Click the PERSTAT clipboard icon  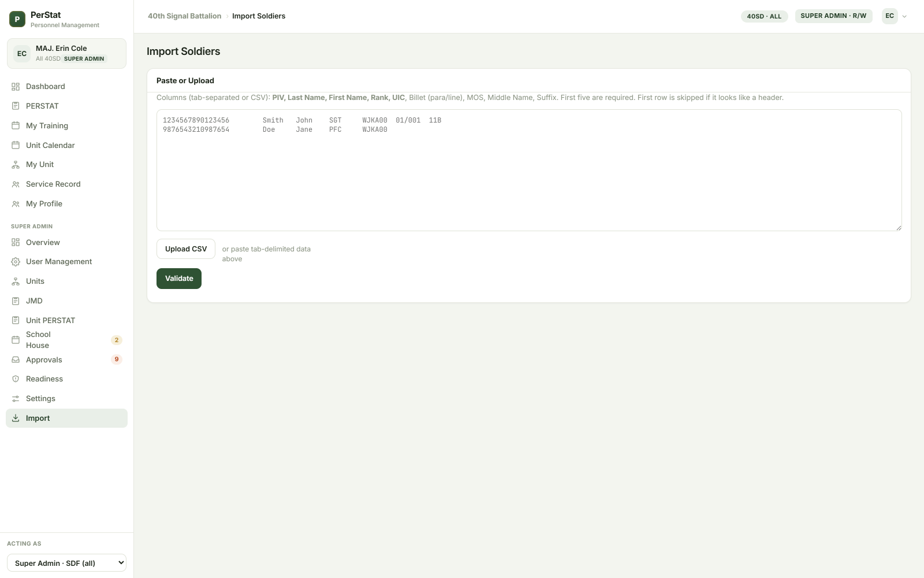(16, 106)
